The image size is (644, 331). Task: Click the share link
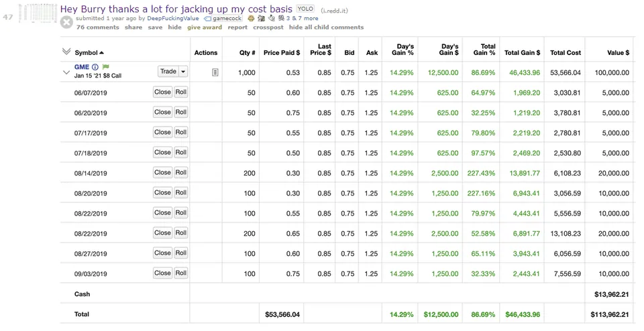click(133, 27)
